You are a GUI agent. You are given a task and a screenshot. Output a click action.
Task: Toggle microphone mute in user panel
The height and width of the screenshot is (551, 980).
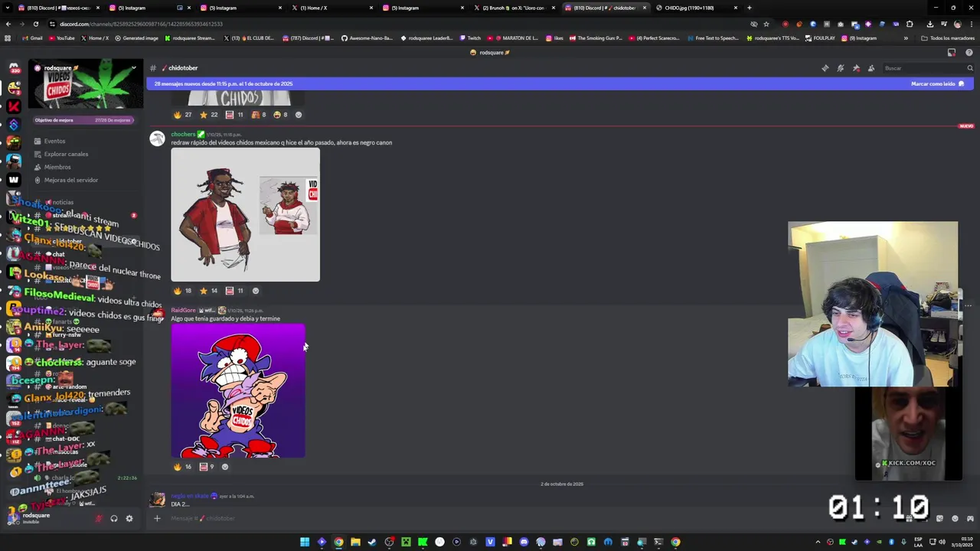click(98, 519)
